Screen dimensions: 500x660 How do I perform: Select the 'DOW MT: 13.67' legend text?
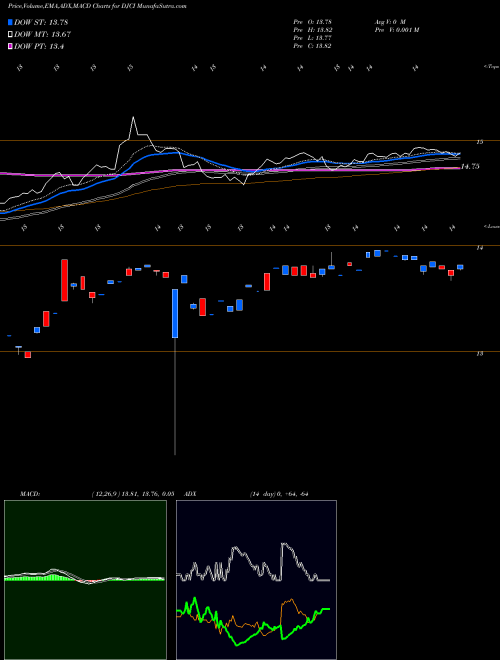point(43,35)
